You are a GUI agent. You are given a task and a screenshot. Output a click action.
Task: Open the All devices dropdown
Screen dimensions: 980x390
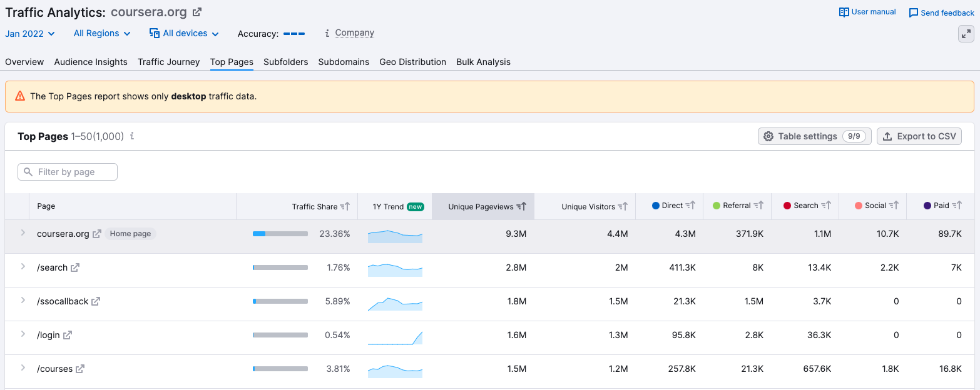click(x=184, y=33)
